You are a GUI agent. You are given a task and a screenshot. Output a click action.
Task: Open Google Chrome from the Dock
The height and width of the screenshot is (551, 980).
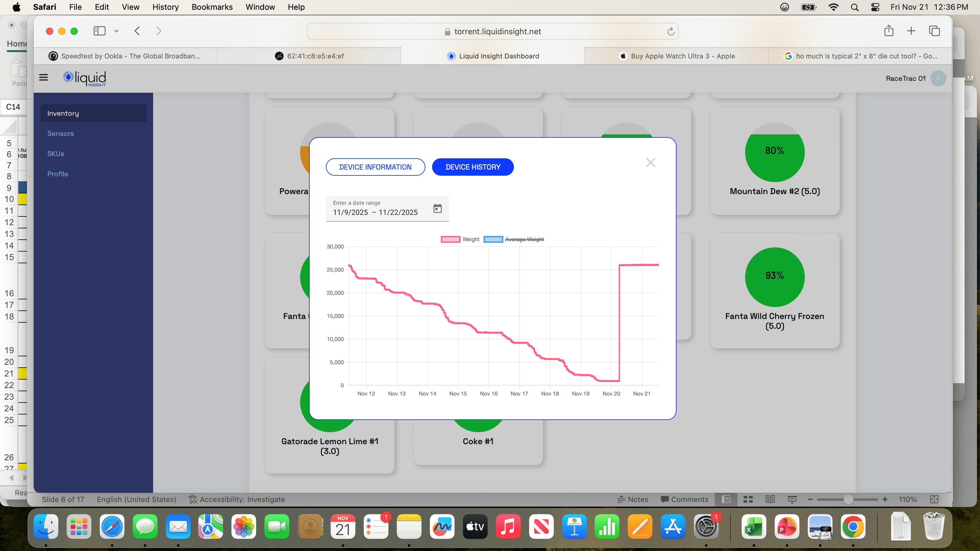[853, 527]
